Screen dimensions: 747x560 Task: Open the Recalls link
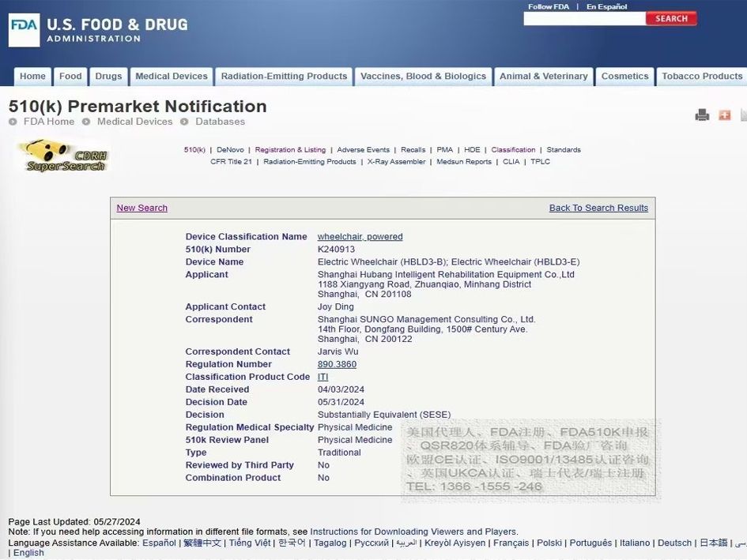(x=413, y=149)
